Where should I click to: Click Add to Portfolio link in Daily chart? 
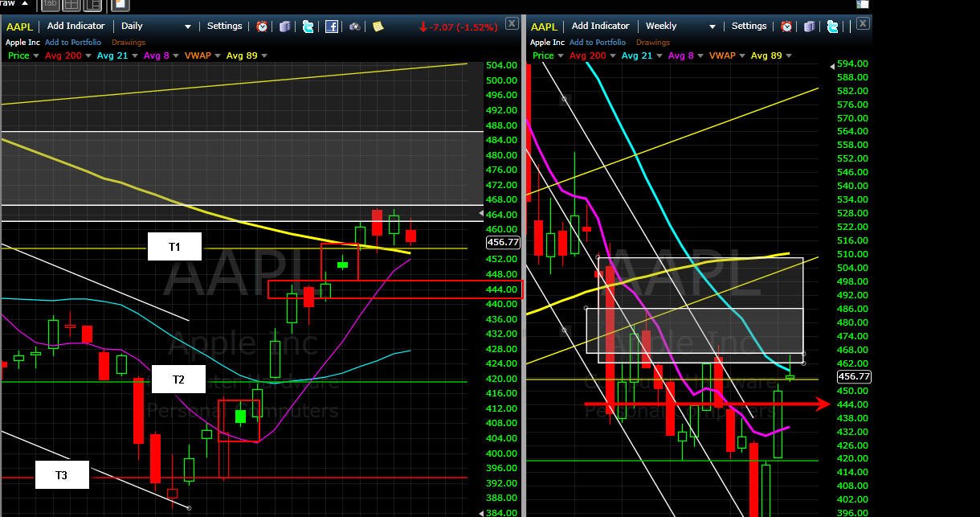73,43
